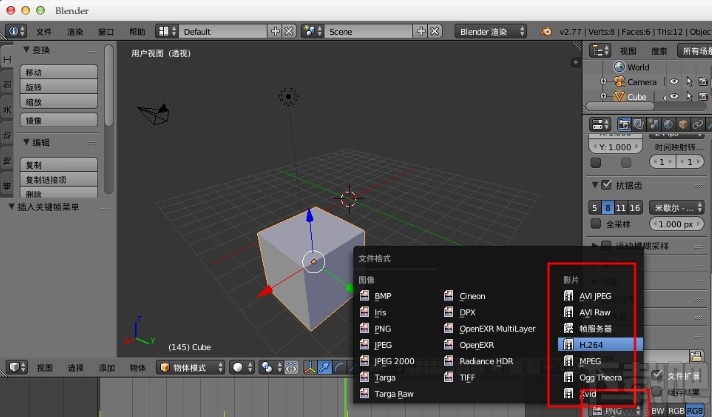Toggle Cube selectability cursor icon
Screen dimensions: 712x417
(x=689, y=97)
